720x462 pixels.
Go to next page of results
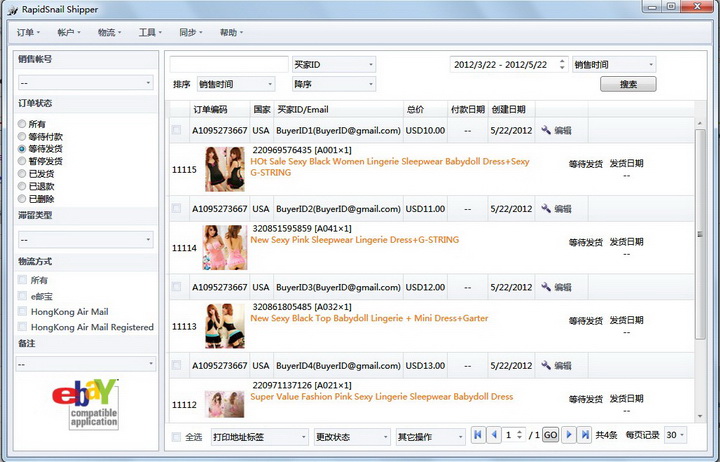pyautogui.click(x=568, y=434)
